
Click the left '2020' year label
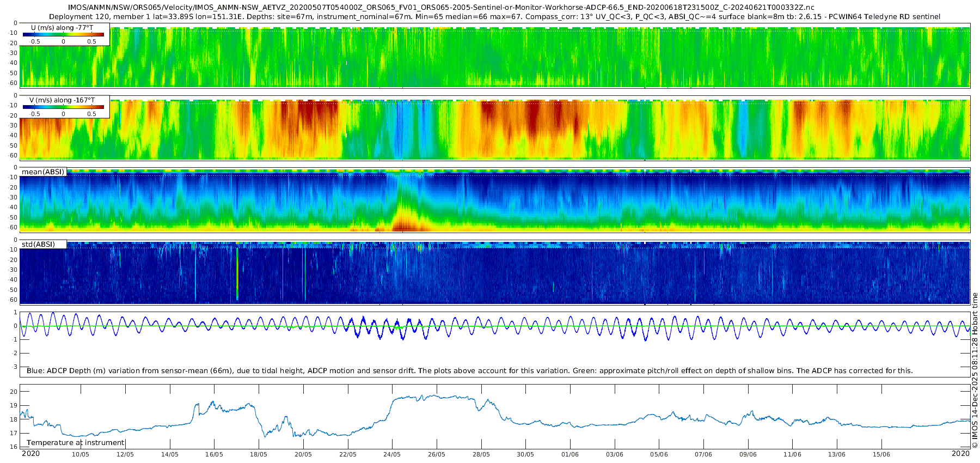30,454
